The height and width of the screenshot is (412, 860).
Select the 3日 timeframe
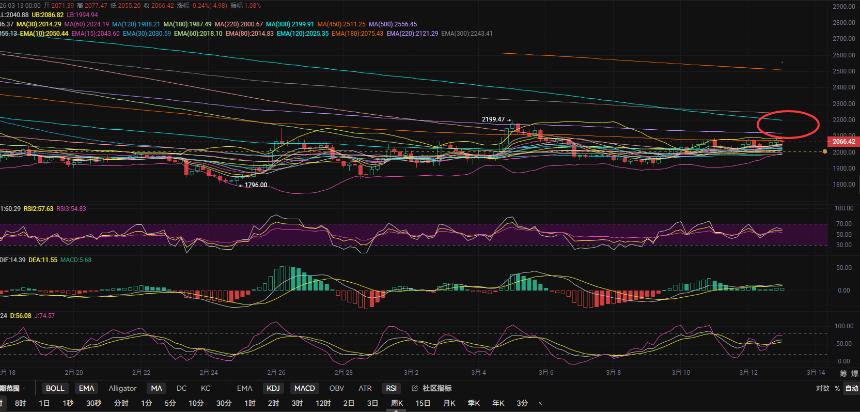(x=372, y=403)
